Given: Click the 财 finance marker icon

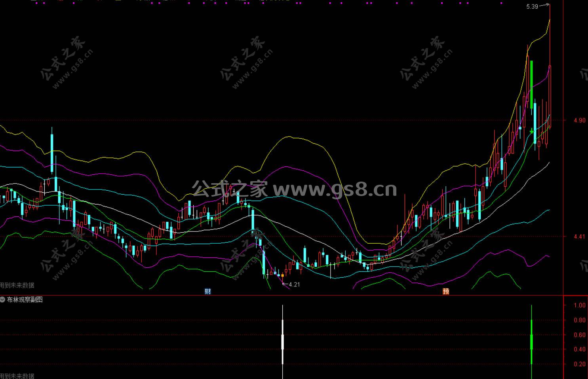Looking at the screenshot, I should tap(208, 292).
